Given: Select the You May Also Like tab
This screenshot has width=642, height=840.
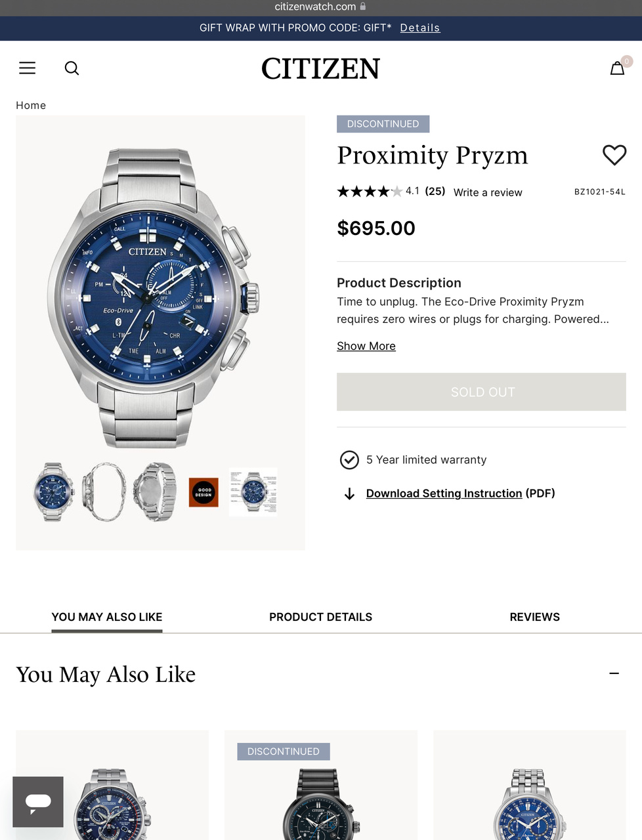Looking at the screenshot, I should pos(107,617).
